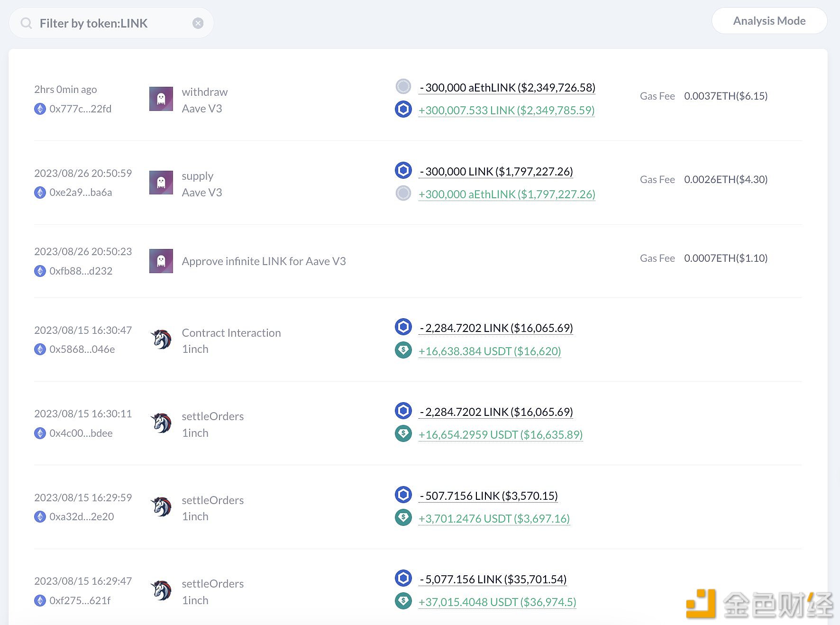Click -300,000 LINK ($1,797,227.26) amount
Image resolution: width=840 pixels, height=625 pixels.
[496, 172]
